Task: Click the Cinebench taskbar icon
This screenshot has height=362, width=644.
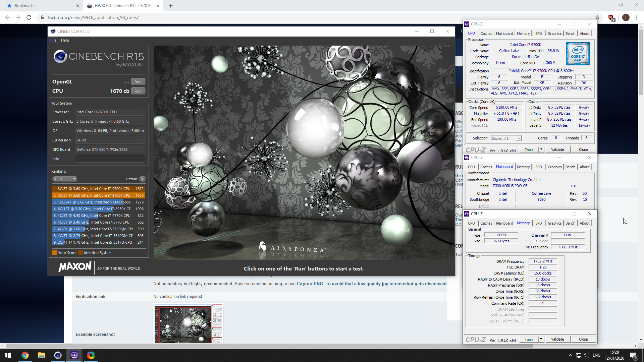Action: (58, 355)
